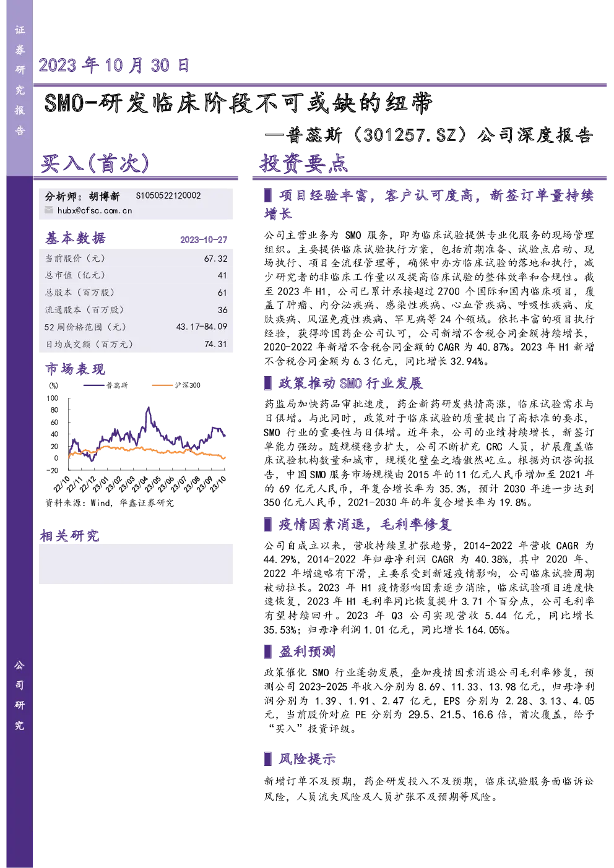Click the x-axis label 22/10 in chart
This screenshot has width=614, height=868.
pyautogui.click(x=62, y=484)
